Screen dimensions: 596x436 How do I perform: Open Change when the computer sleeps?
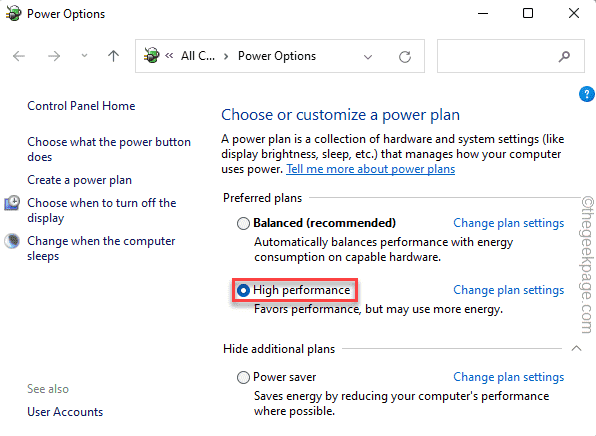[x=101, y=248]
